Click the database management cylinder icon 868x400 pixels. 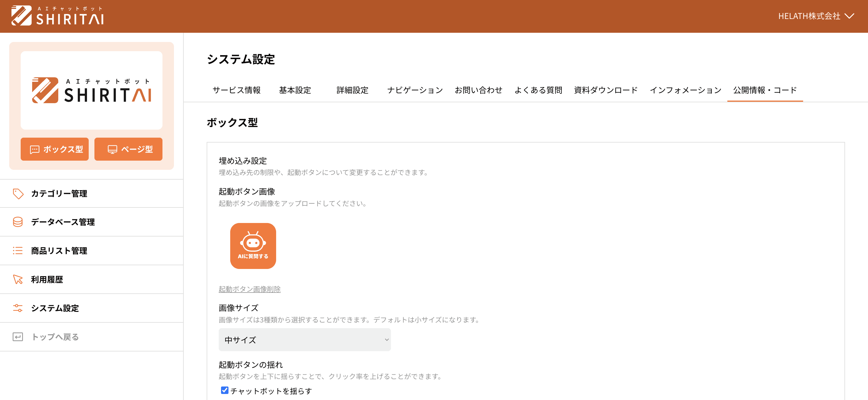coord(18,222)
